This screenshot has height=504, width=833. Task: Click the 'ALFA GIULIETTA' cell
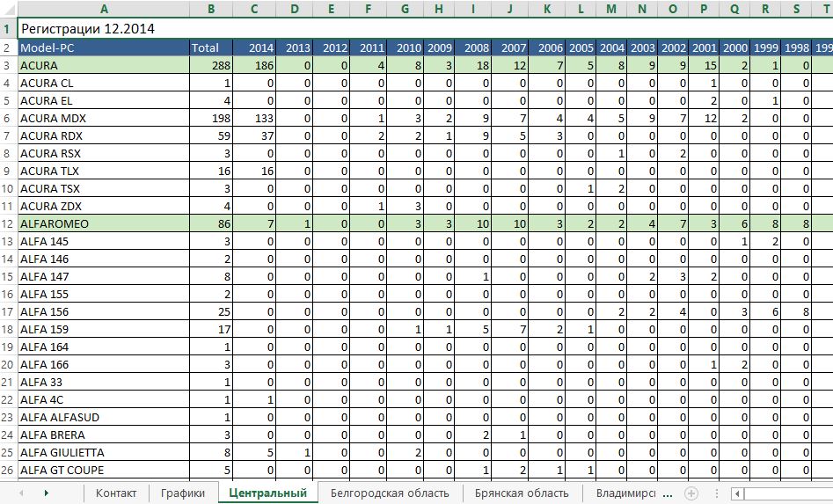click(x=104, y=452)
